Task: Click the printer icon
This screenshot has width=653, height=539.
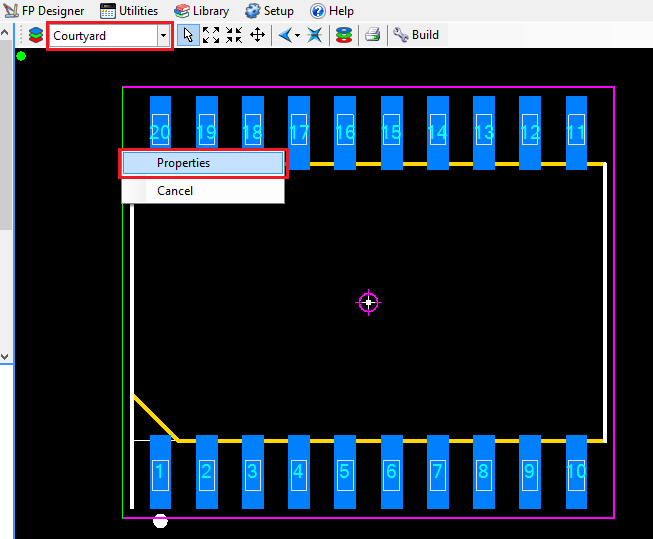Action: [x=373, y=35]
